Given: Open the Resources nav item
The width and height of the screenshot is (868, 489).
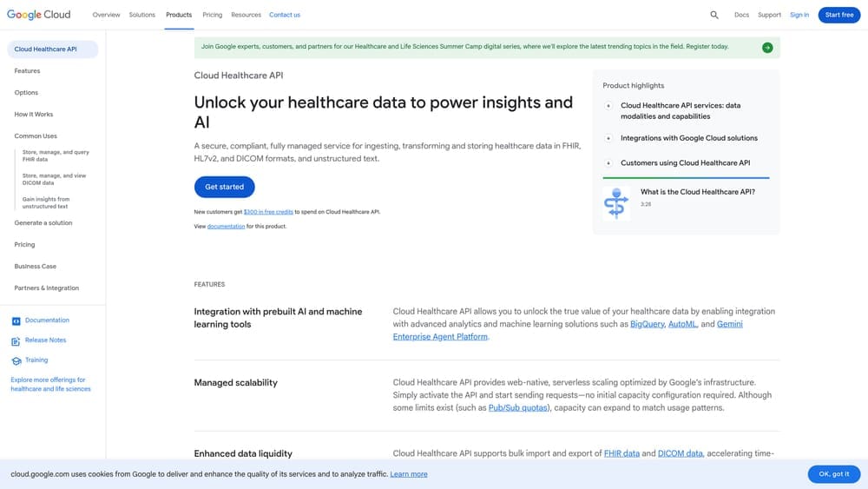Looking at the screenshot, I should [x=246, y=15].
